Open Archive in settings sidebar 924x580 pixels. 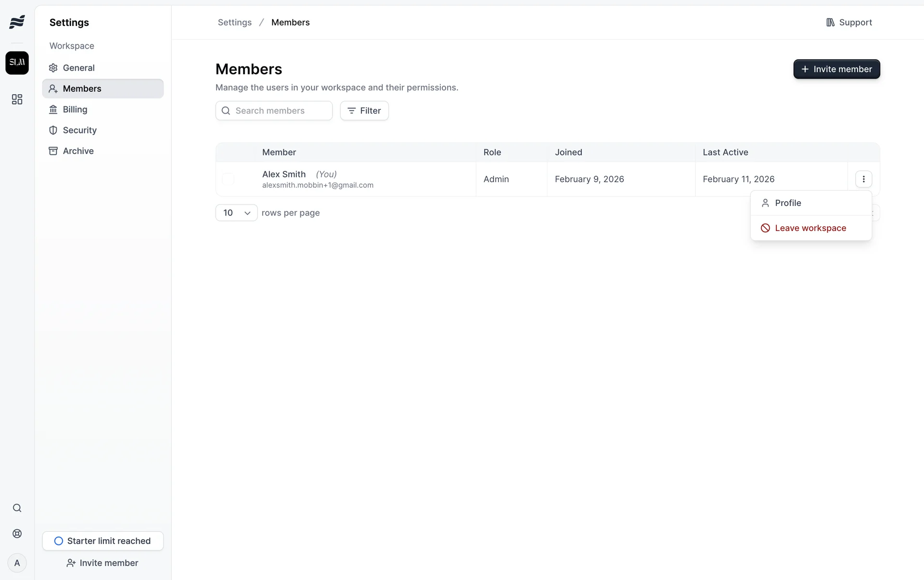pyautogui.click(x=78, y=151)
